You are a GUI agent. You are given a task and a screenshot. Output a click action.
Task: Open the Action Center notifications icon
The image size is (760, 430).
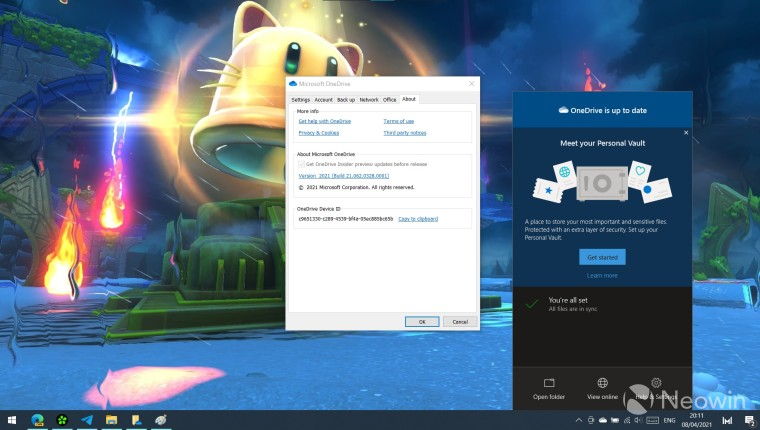click(749, 421)
